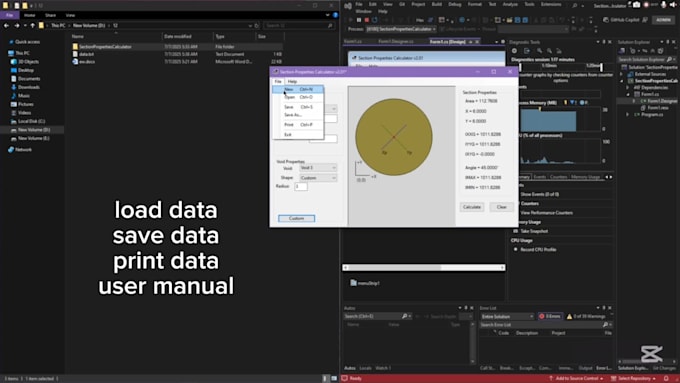This screenshot has height=383, width=680.
Task: Select the ex.docx file in Explorer
Action: tap(87, 62)
